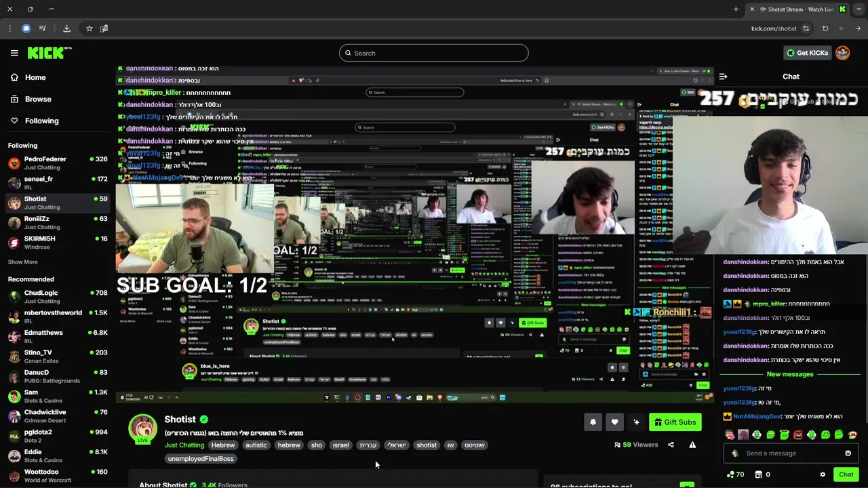The image size is (868, 488).
Task: Reload the page in browser toolbar
Action: (825, 28)
